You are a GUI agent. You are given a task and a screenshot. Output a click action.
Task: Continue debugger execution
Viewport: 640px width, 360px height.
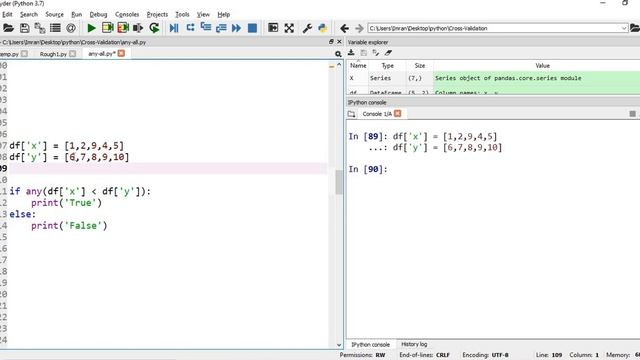pyautogui.click(x=236, y=28)
